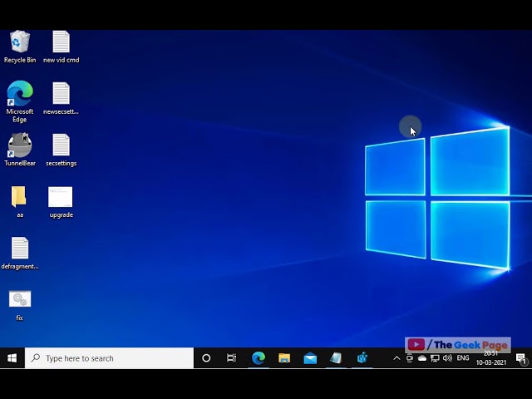
Task: Click the ENG language indicator
Action: [463, 358]
